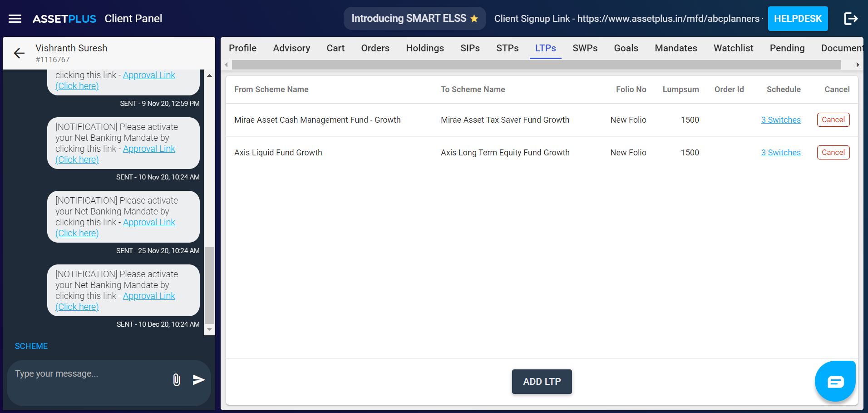The width and height of the screenshot is (868, 413).
Task: Switch to the Goals tab
Action: click(x=626, y=48)
